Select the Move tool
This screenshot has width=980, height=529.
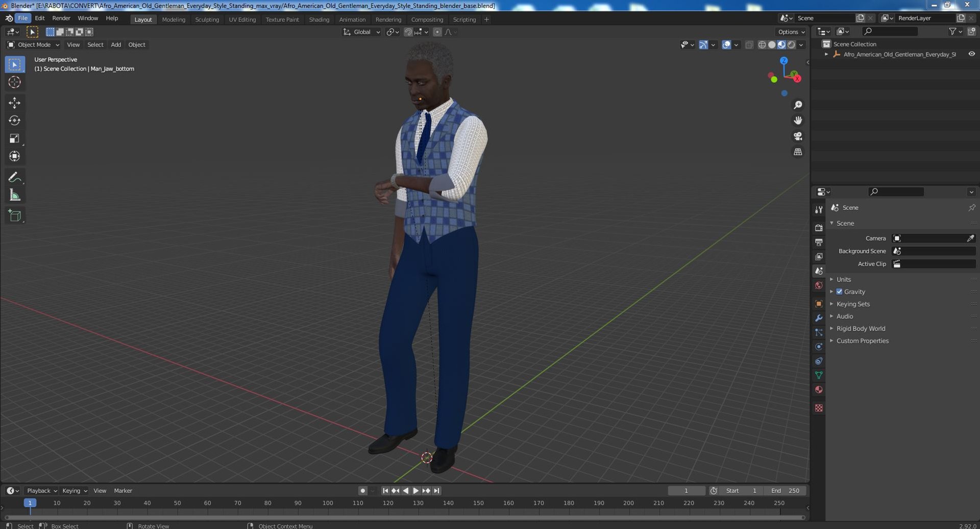[14, 103]
